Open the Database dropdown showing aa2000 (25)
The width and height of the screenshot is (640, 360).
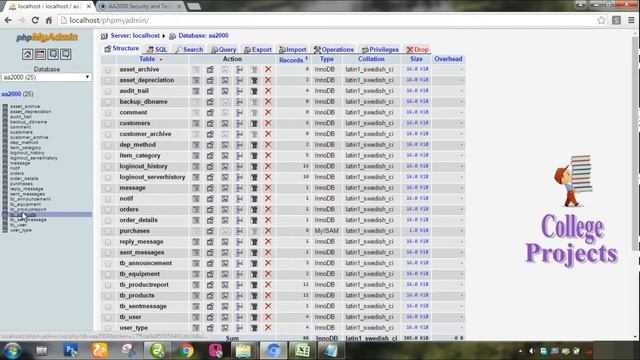tap(46, 77)
